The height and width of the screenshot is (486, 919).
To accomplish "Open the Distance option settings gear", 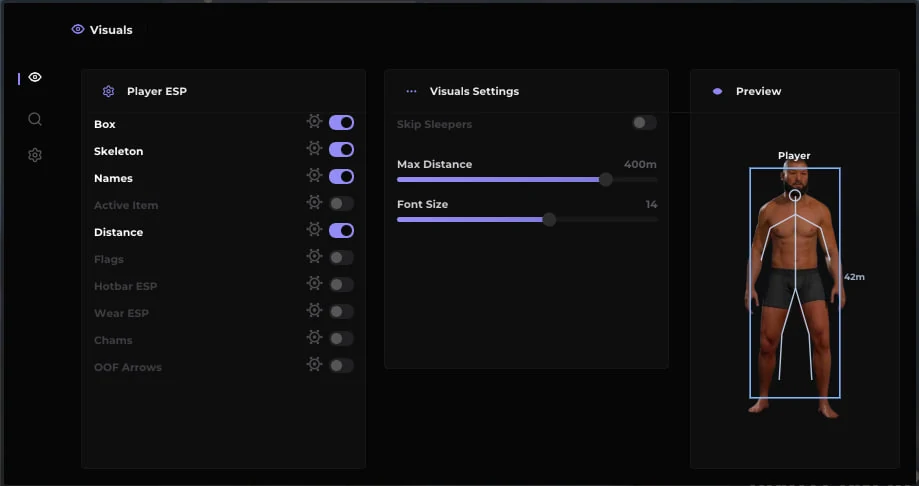I will [315, 229].
